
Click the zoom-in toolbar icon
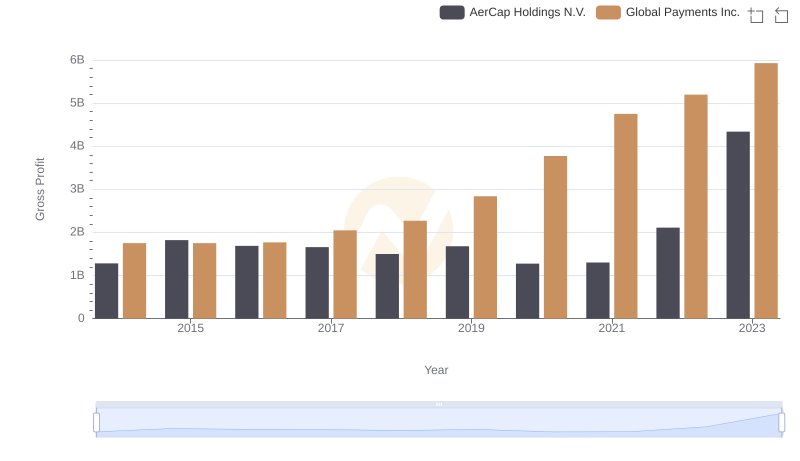[x=756, y=15]
